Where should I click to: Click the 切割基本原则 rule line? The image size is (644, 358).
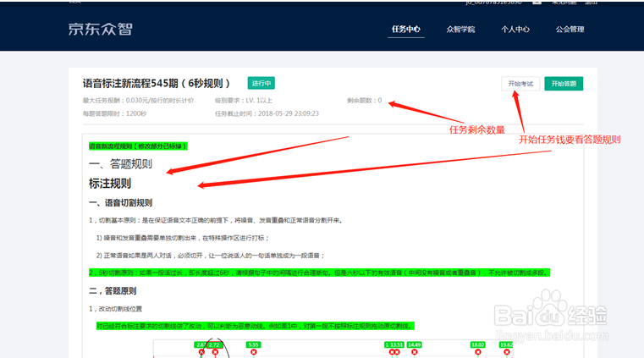pyautogui.click(x=217, y=220)
